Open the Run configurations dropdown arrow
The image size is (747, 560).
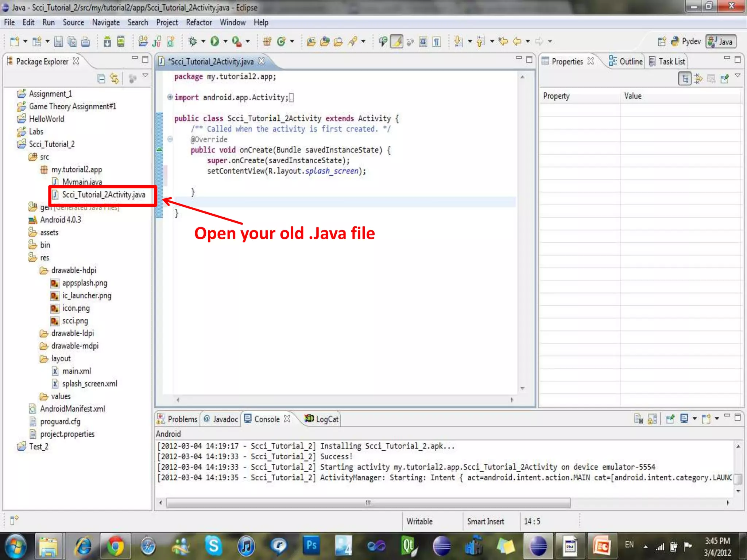(x=225, y=42)
